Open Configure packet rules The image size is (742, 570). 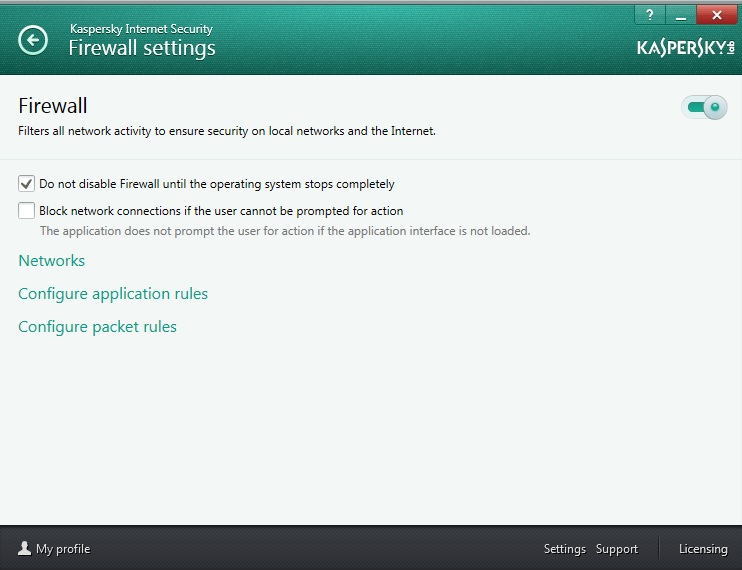coord(97,327)
